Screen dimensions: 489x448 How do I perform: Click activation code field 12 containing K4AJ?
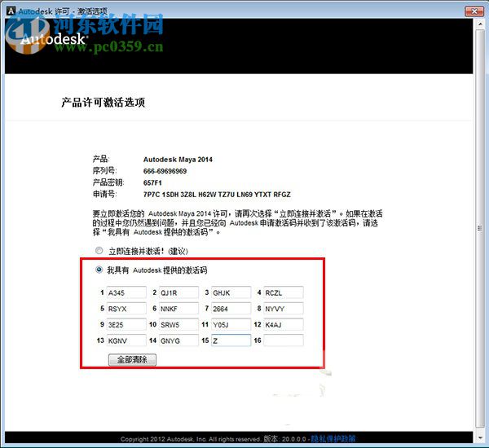coord(284,324)
